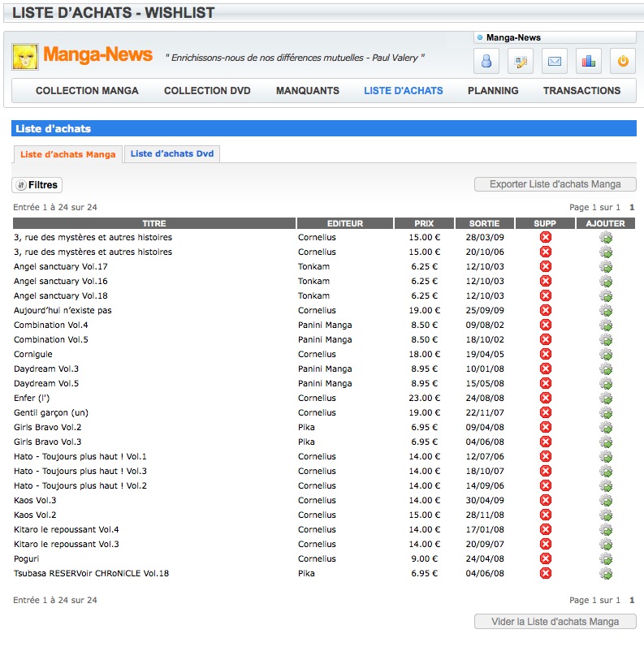This screenshot has width=644, height=651.
Task: Delete Cornigule row with red X
Action: point(545,354)
